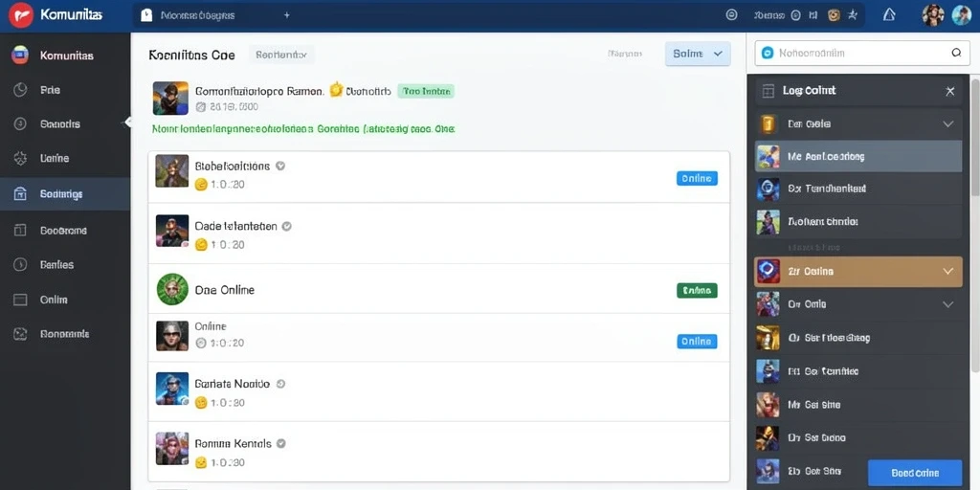Image resolution: width=980 pixels, height=490 pixels.
Task: Click the clock icon beside Pris
Action: tap(20, 90)
